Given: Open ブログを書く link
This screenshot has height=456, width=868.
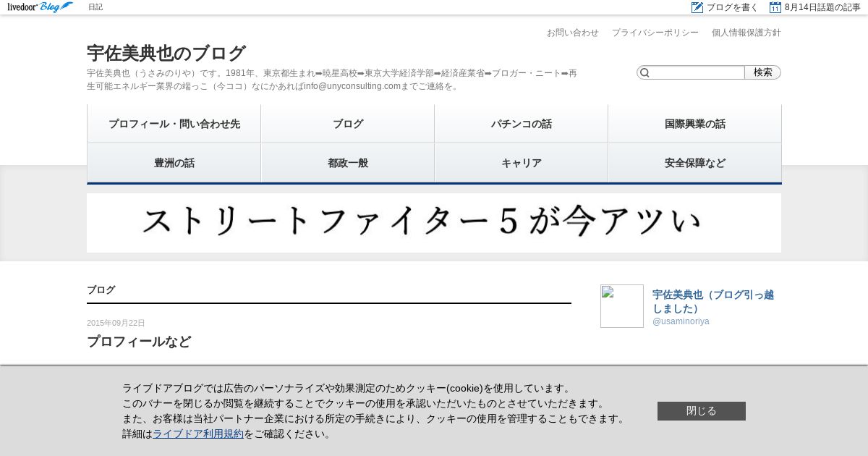Looking at the screenshot, I should click(733, 7).
